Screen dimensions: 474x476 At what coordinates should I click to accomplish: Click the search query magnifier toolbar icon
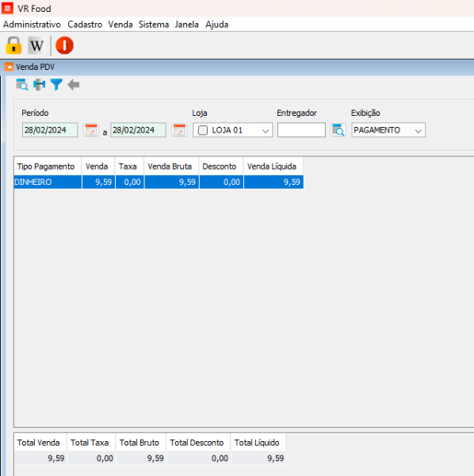pyautogui.click(x=22, y=85)
